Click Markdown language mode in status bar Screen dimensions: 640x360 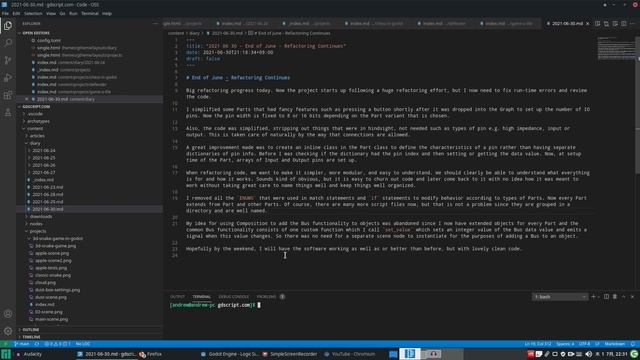point(614,344)
